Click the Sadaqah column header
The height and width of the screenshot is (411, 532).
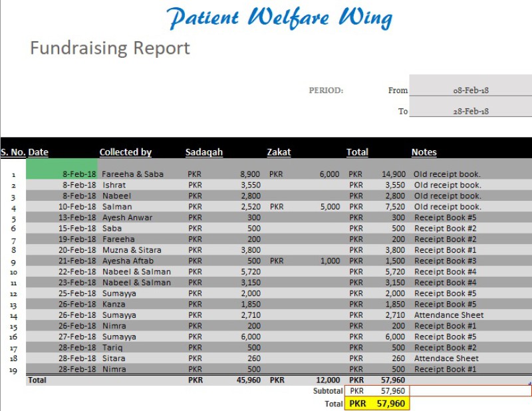(x=203, y=152)
